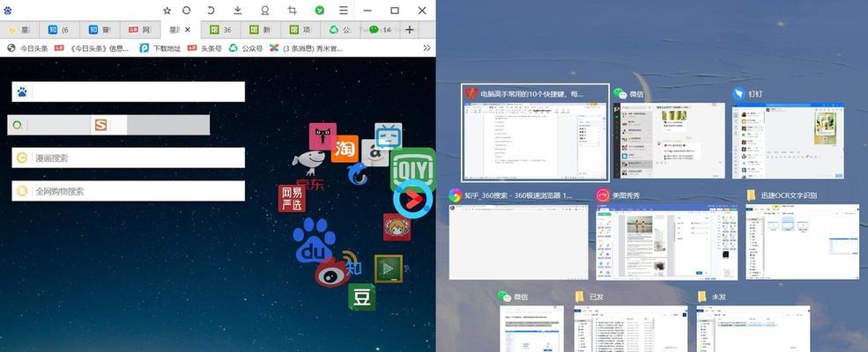
Task: Open the downloads arrow icon
Action: click(x=237, y=11)
